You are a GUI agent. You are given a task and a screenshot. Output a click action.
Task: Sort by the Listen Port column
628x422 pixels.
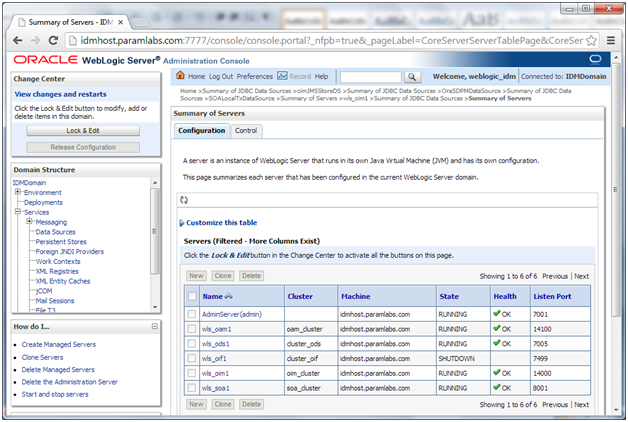tap(552, 296)
